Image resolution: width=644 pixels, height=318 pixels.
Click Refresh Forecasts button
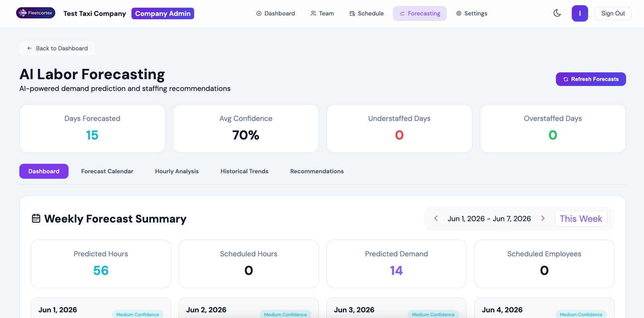point(590,79)
